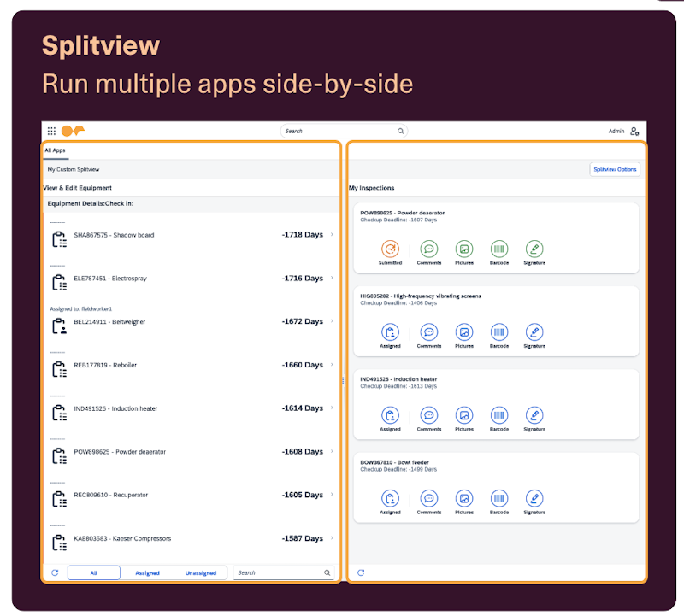Expand IND491526 Induction heater row chevron
Image resolution: width=684 pixels, height=616 pixels.
pos(332,408)
